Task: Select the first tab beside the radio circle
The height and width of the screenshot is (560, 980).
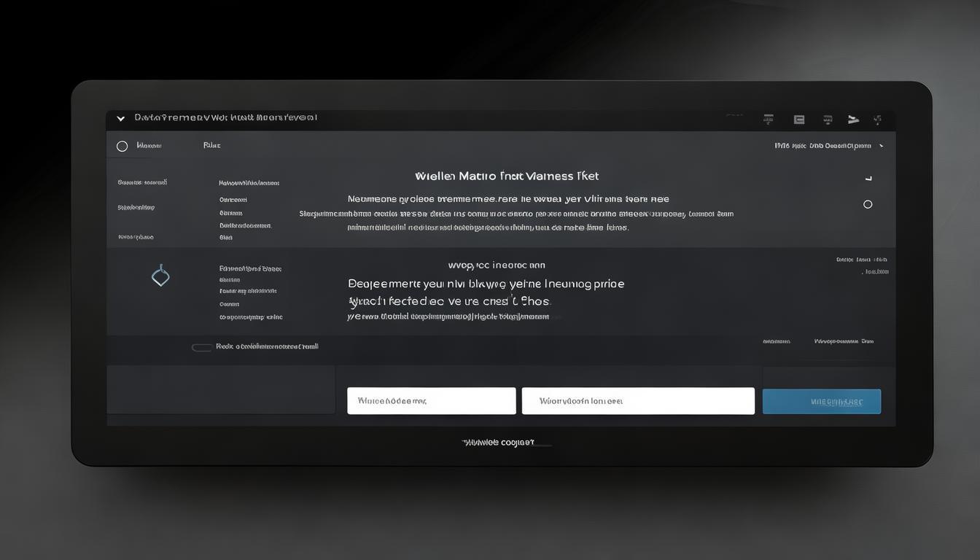Action: tap(149, 146)
